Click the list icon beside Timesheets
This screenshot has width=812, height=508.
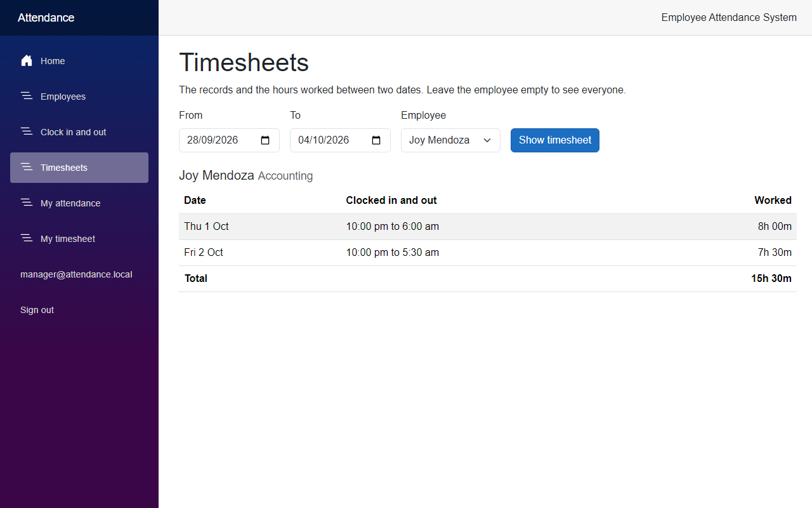27,167
